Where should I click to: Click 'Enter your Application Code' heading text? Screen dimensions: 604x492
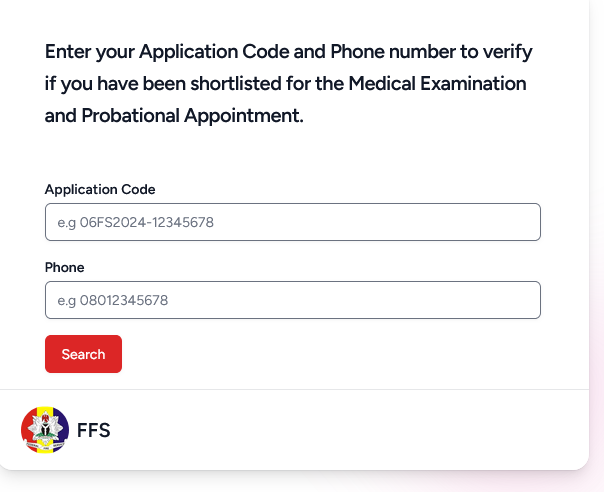[167, 52]
